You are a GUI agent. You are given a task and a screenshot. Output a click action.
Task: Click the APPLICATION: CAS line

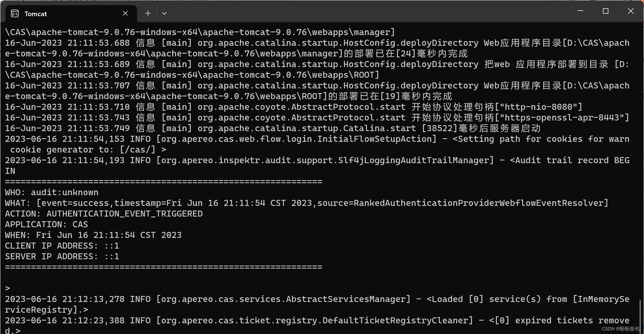(x=46, y=224)
